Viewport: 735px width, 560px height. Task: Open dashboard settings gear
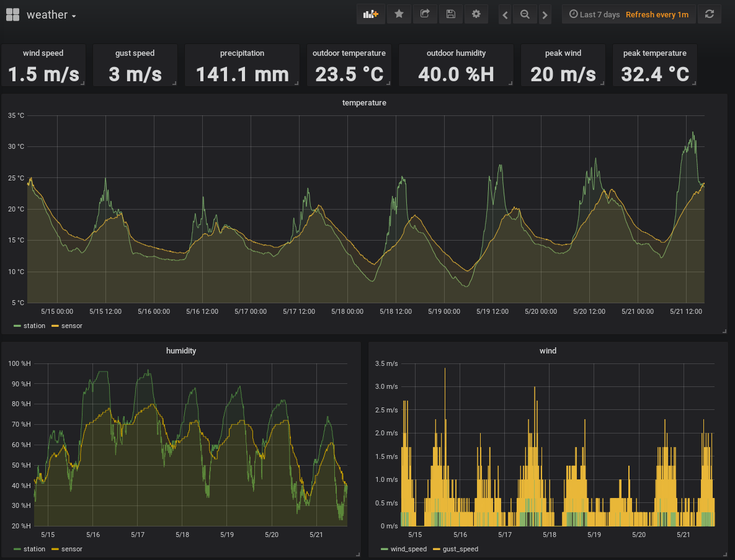[476, 14]
